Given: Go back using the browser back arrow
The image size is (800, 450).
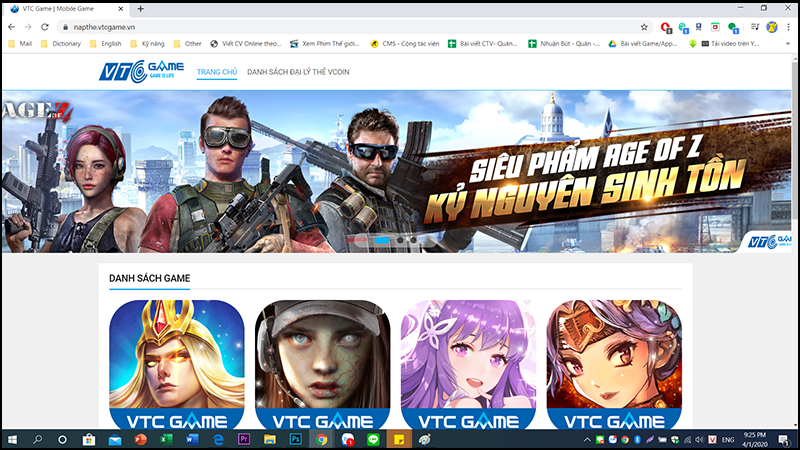Looking at the screenshot, I should (12, 27).
